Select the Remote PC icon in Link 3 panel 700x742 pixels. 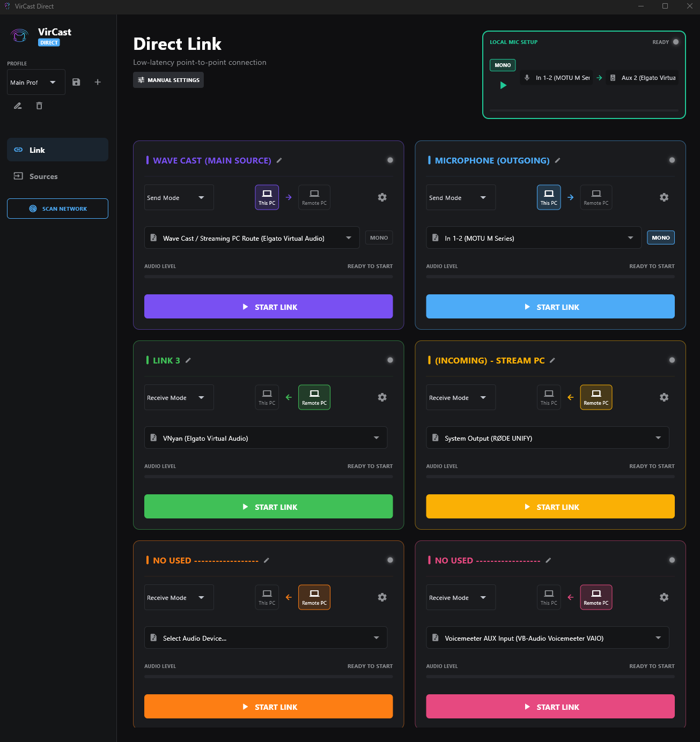coord(314,397)
